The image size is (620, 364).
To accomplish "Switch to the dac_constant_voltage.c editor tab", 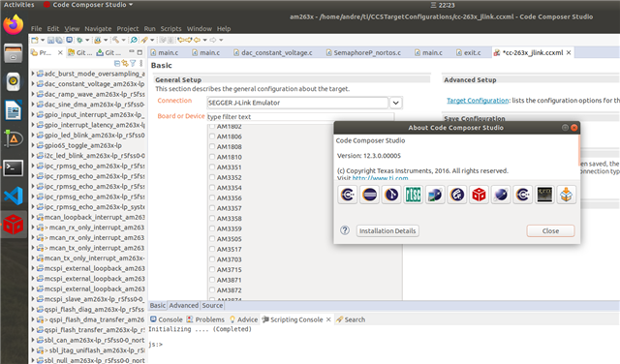I will coord(273,52).
